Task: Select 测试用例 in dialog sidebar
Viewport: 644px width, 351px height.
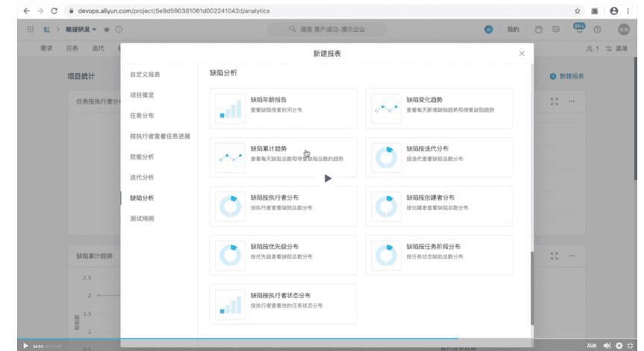Action: 142,218
